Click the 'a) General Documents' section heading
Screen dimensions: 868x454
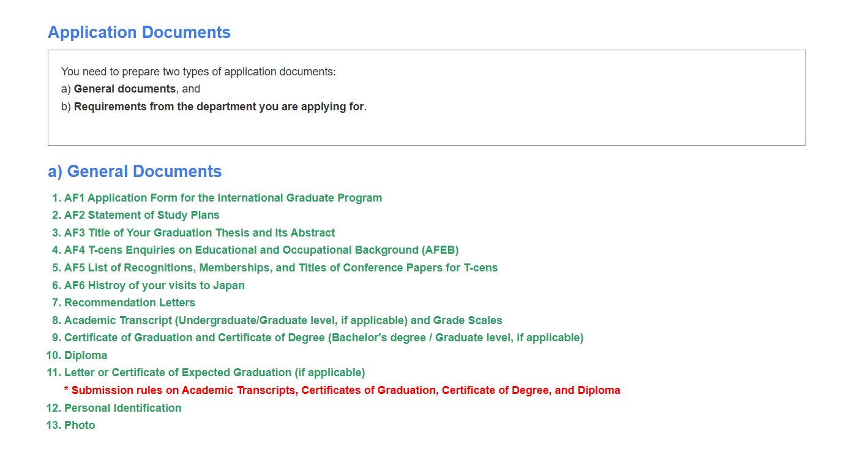135,172
